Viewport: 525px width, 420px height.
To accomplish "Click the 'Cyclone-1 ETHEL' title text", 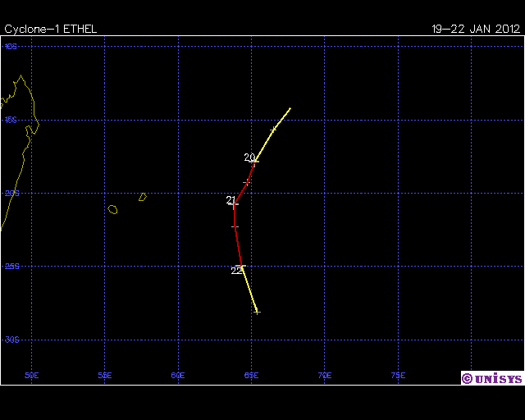I will (x=51, y=30).
